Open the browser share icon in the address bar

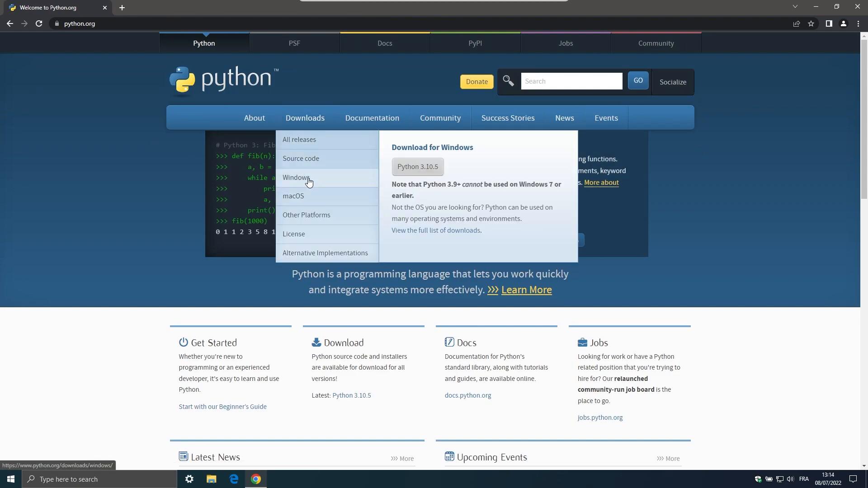[797, 23]
